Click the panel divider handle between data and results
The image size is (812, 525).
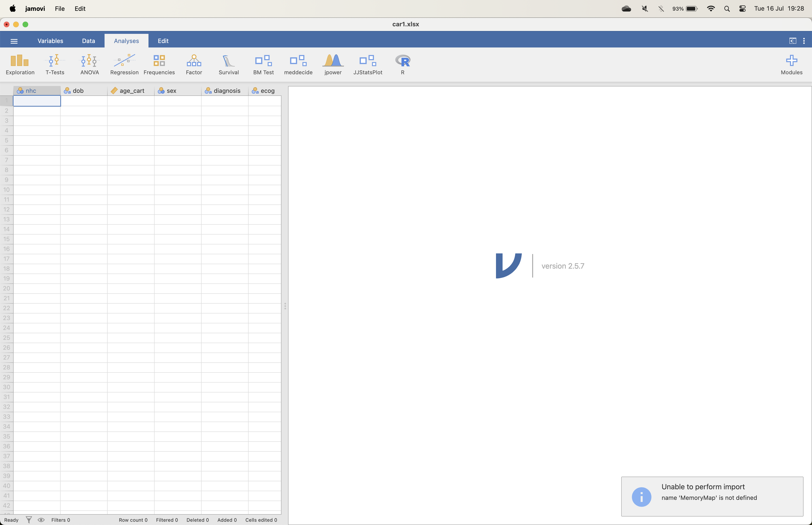(x=285, y=306)
